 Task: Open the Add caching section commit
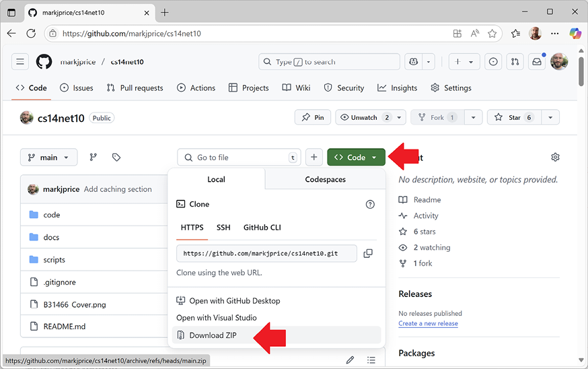[x=118, y=189]
